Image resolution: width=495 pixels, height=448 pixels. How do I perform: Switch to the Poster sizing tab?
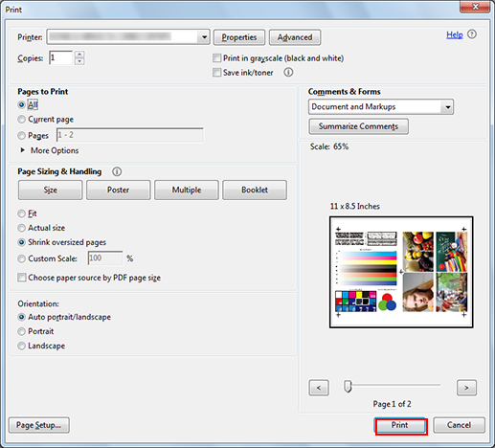(118, 190)
